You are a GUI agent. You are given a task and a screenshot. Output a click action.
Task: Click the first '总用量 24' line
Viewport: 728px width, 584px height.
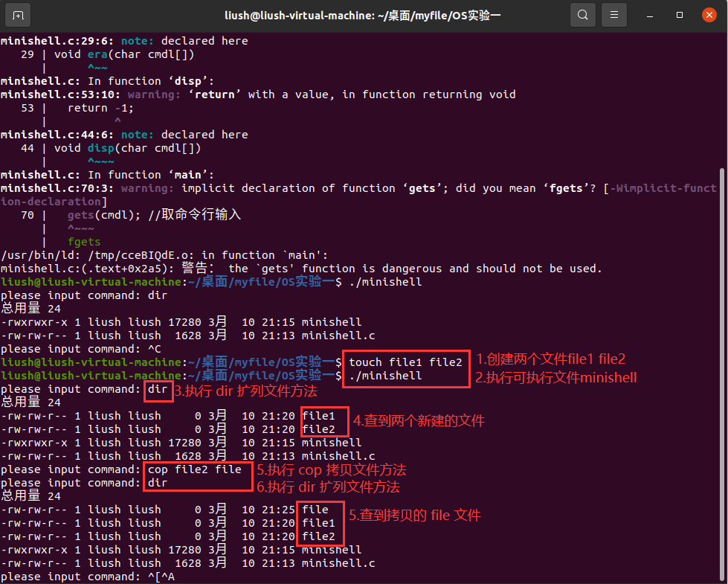click(x=30, y=309)
